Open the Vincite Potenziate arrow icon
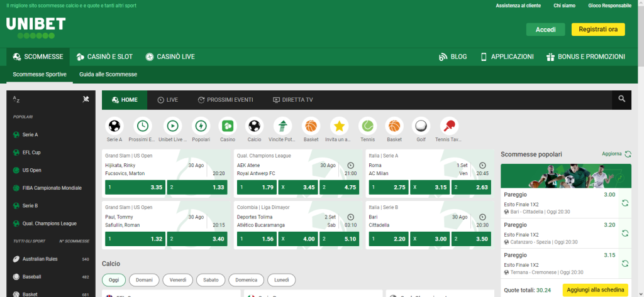The width and height of the screenshot is (644, 297). click(282, 126)
